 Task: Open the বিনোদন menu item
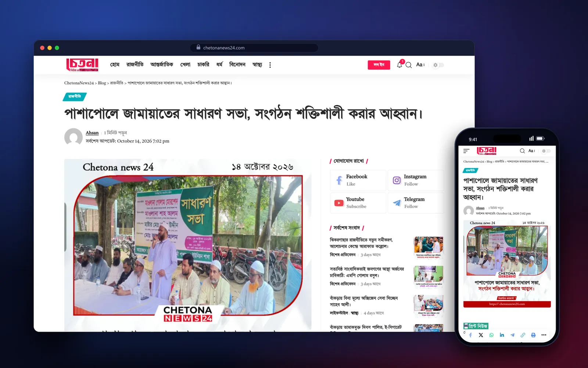pos(237,64)
